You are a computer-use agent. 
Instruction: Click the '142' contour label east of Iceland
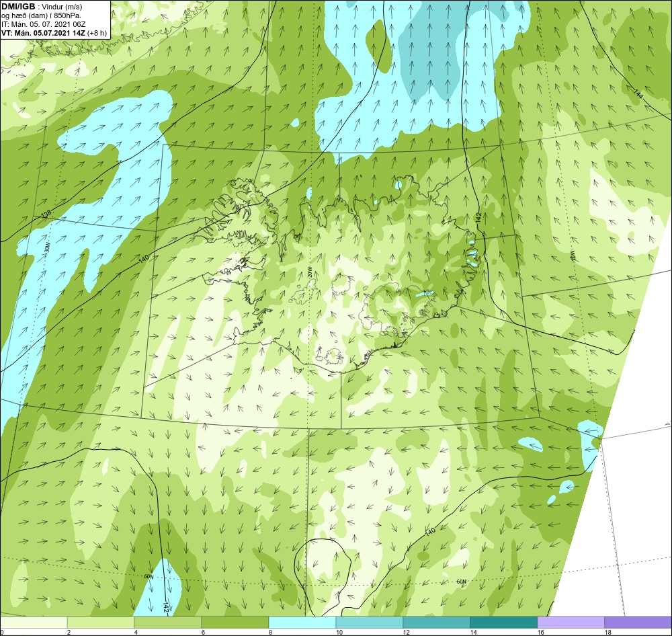pos(478,217)
